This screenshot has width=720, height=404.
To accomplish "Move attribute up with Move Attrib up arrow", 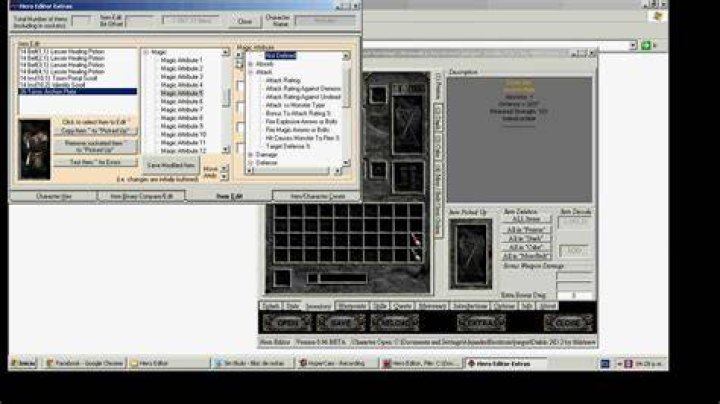I will coord(224,168).
